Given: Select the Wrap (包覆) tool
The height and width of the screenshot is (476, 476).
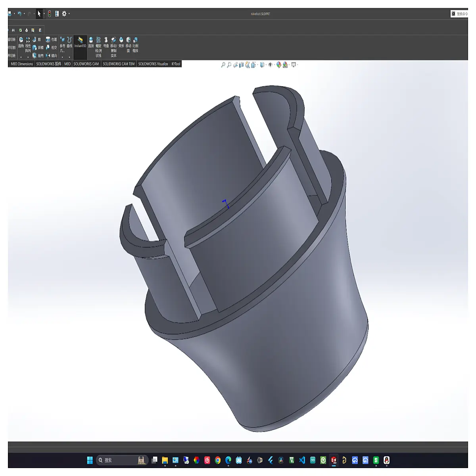Looking at the screenshot, I should 51,40.
